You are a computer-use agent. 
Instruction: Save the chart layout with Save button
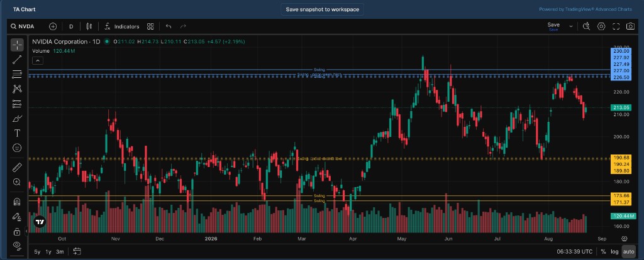(553, 26)
